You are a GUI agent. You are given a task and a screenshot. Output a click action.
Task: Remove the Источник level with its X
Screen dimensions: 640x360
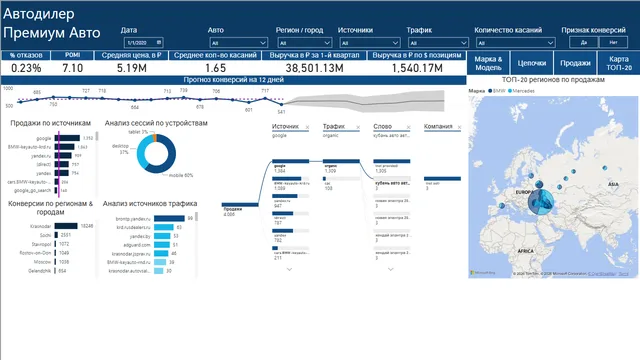point(307,127)
